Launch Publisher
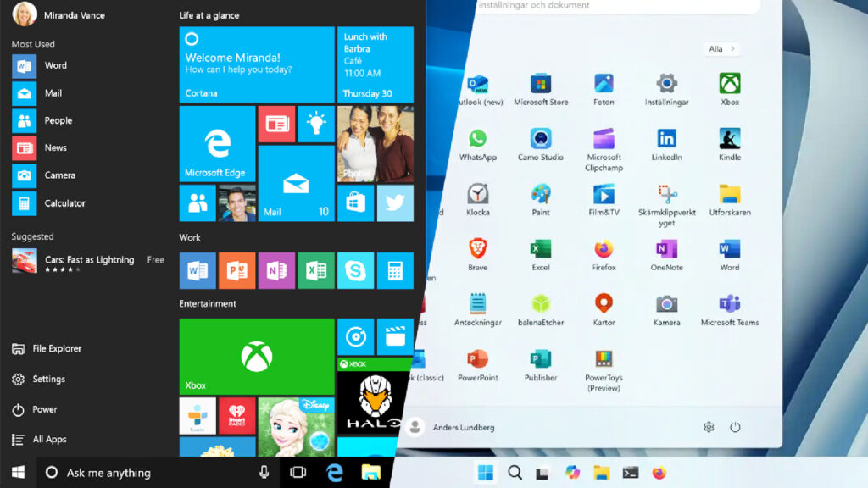Screen dimensions: 868x488 tap(541, 366)
